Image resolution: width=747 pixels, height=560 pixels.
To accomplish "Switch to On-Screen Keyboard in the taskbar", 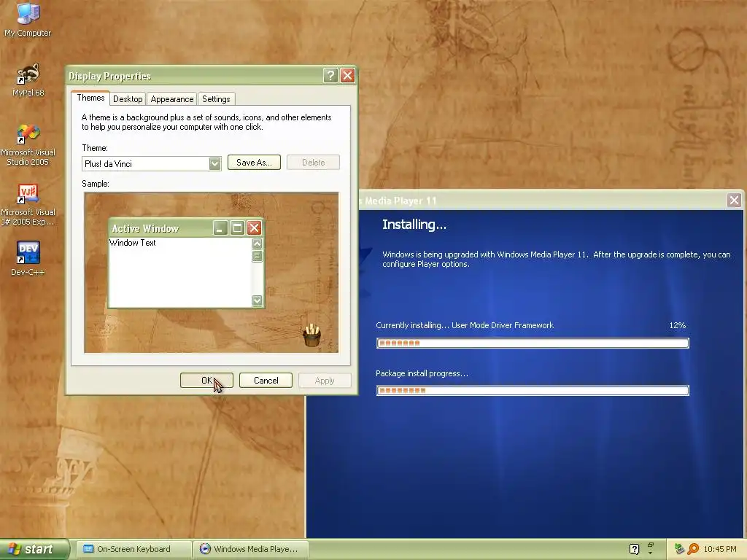I will point(134,549).
